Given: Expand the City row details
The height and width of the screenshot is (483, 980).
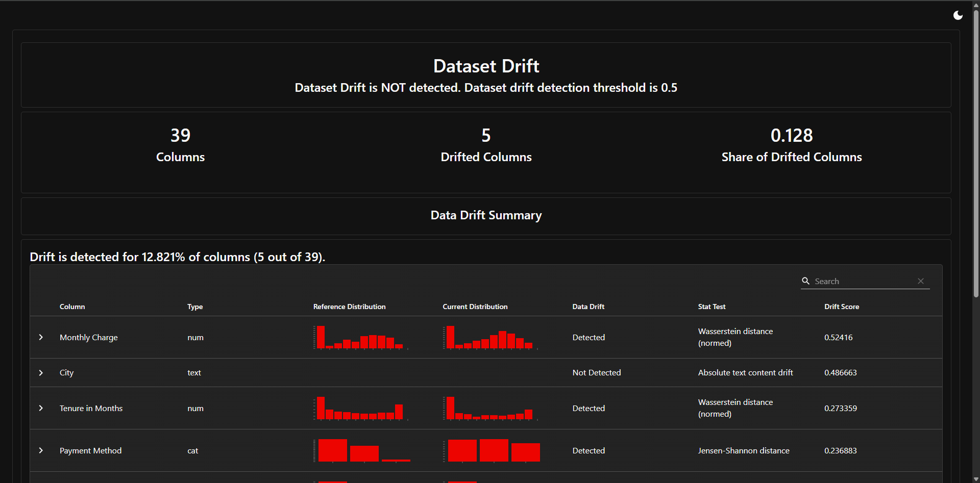Looking at the screenshot, I should pyautogui.click(x=41, y=373).
